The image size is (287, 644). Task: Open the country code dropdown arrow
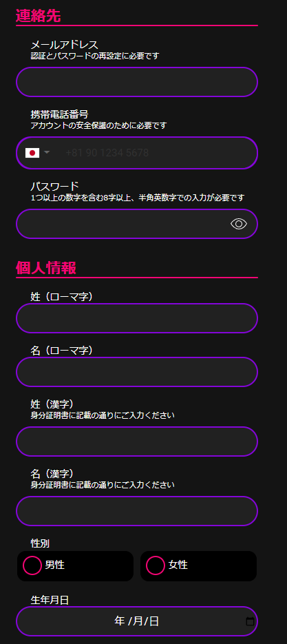(x=47, y=152)
